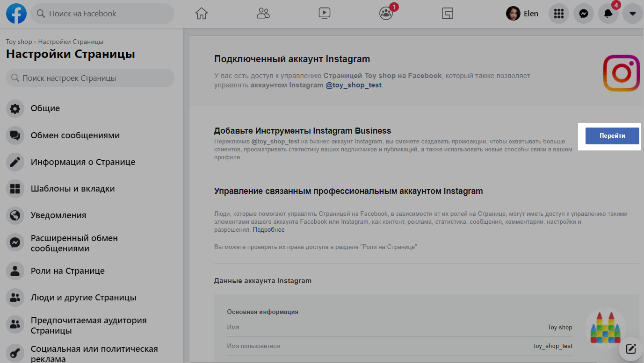Click the Toy shop name value
This screenshot has height=363, width=644.
tap(560, 327)
